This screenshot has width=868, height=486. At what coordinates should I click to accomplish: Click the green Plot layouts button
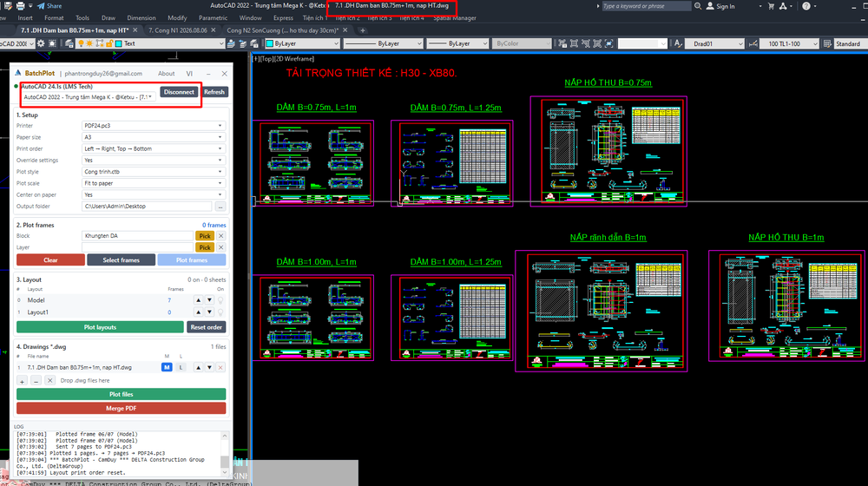[x=100, y=327]
